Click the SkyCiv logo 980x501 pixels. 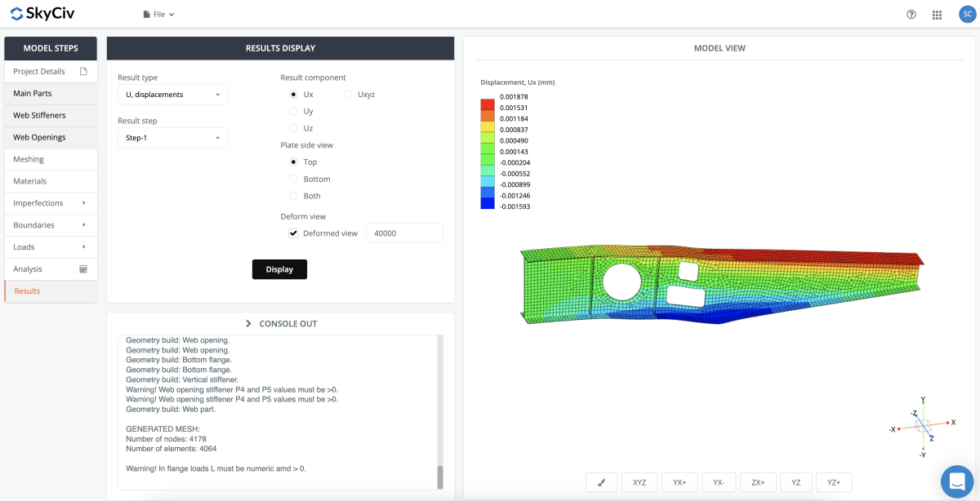tap(44, 14)
